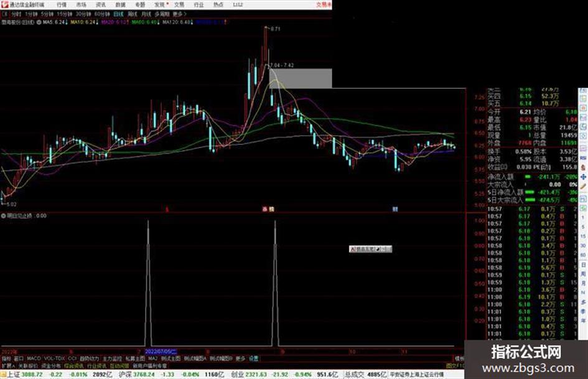Viewport: 588px width, 379px height.
Task: Select the pencil drawing tool icon
Action: tap(583, 187)
